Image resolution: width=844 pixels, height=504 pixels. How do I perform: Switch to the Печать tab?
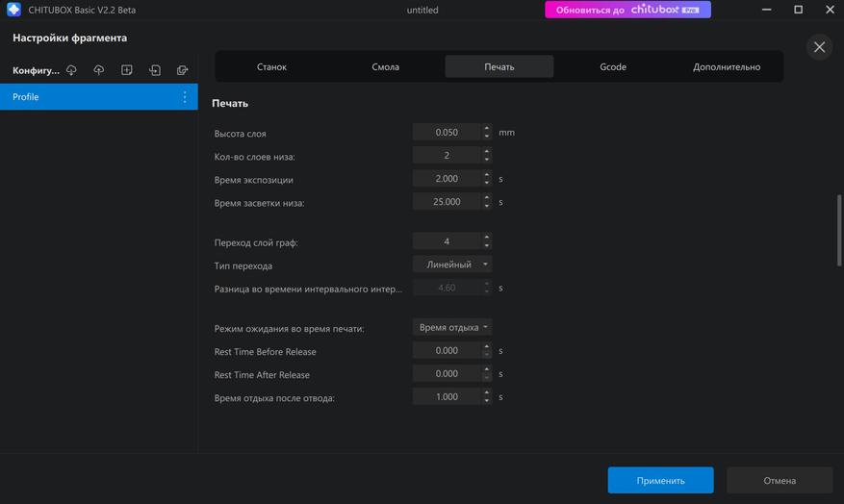[x=499, y=66]
